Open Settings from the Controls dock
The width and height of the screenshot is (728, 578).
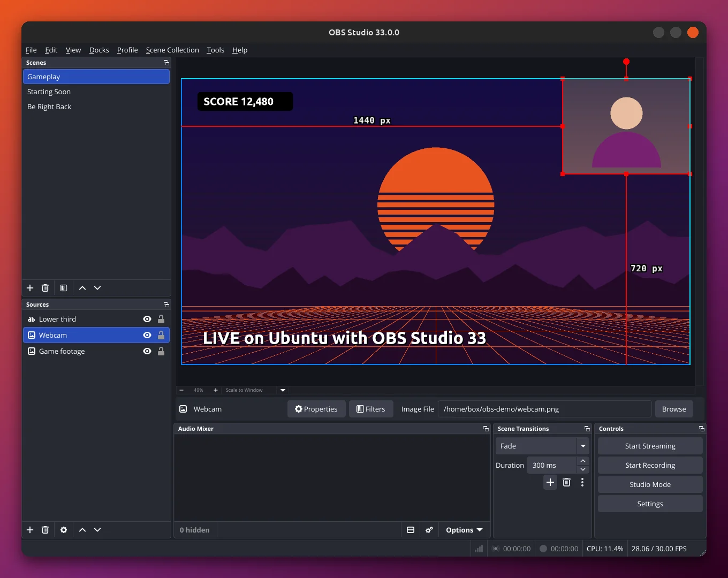(x=650, y=504)
